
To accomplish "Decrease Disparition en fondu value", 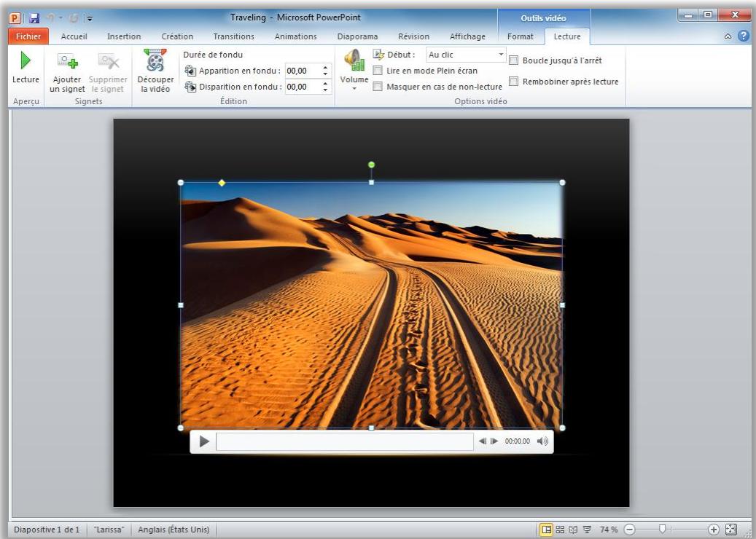I will (325, 90).
